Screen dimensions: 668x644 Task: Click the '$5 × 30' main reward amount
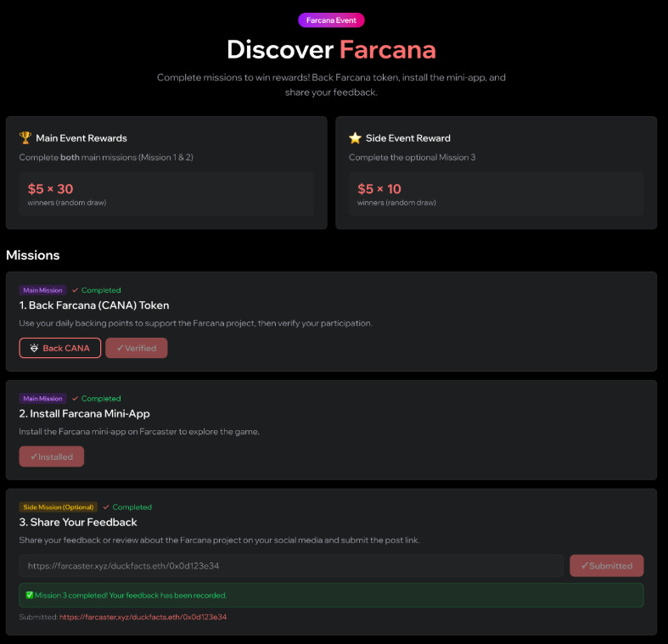50,188
